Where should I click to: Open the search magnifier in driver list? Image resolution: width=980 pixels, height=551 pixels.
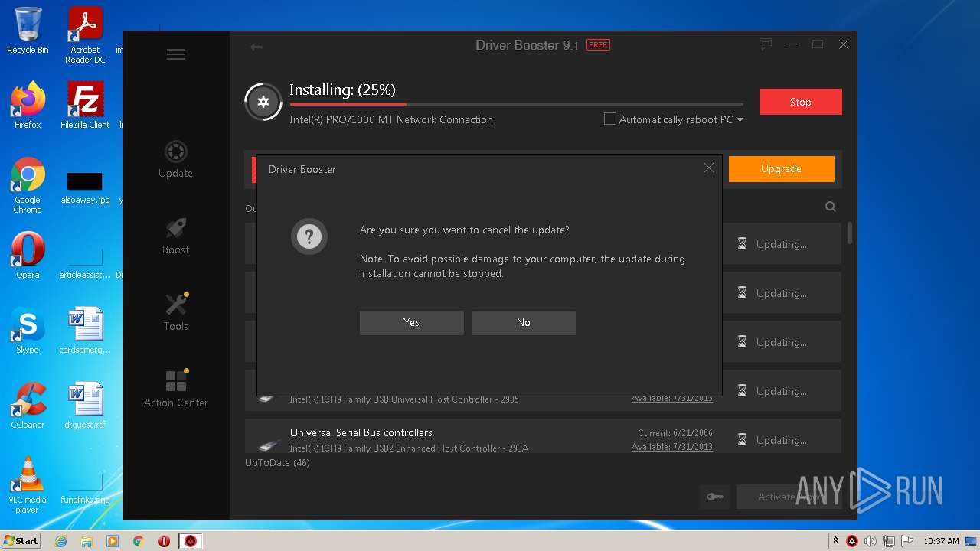pyautogui.click(x=831, y=207)
